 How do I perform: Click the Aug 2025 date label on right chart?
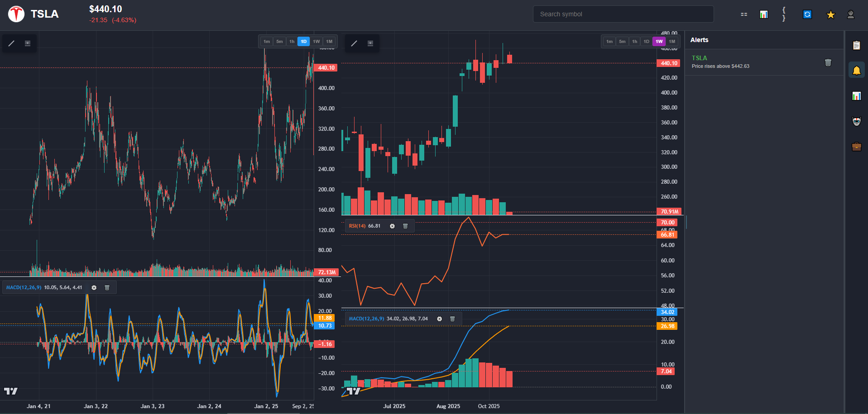coord(448,406)
